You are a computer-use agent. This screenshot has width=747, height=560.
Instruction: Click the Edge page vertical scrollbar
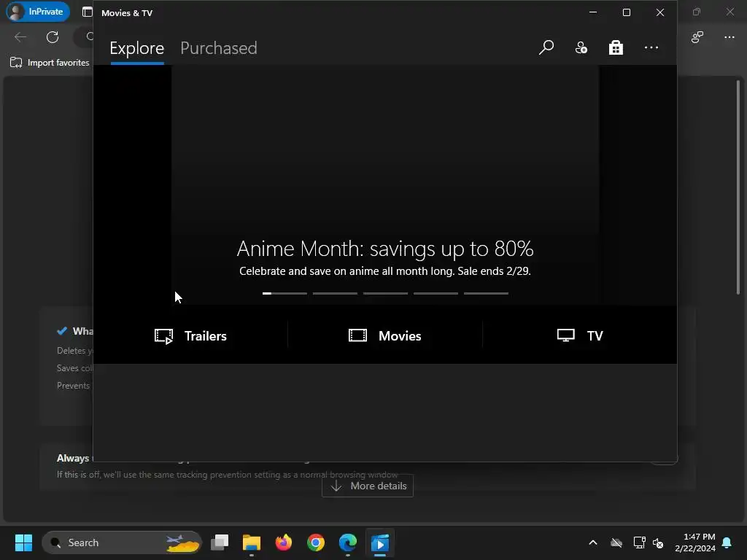[738, 187]
